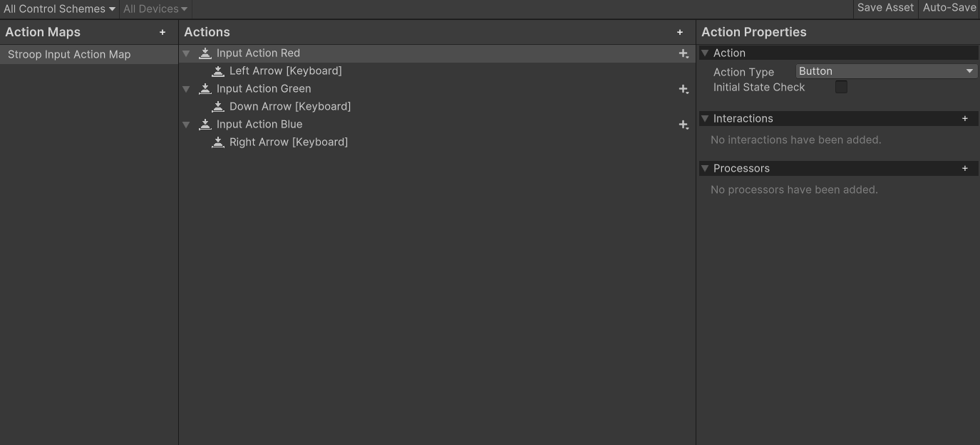Click the Down Arrow binding icon
Viewport: 980px width, 445px height.
click(x=218, y=107)
